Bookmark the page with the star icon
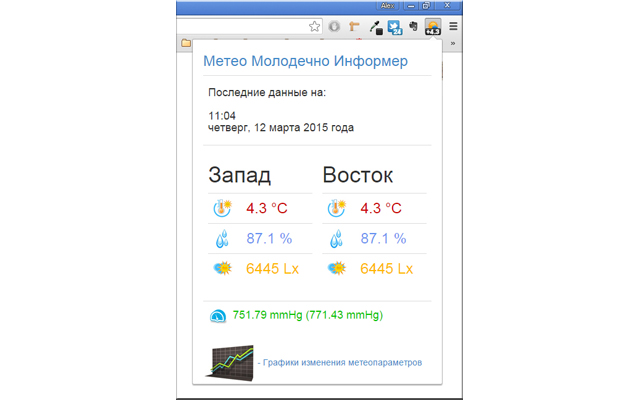Image resolution: width=640 pixels, height=400 pixels. click(314, 27)
